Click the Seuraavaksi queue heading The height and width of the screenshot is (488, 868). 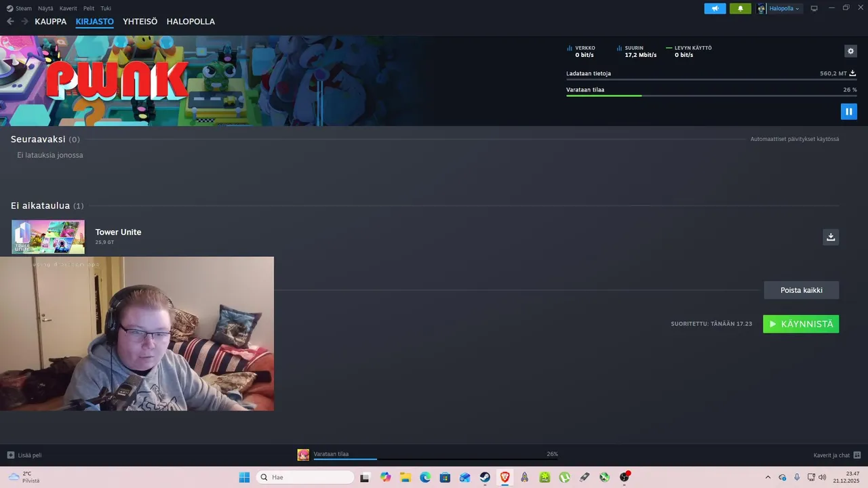click(x=38, y=139)
